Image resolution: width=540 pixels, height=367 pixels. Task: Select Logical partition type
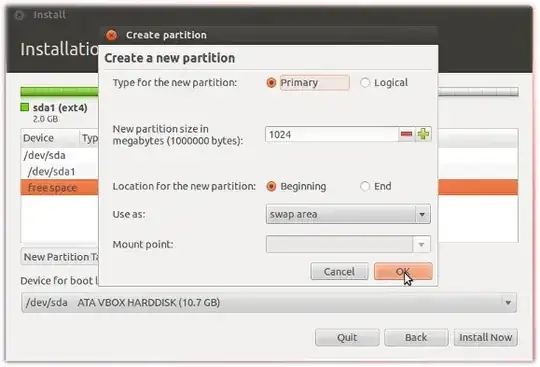pos(365,83)
